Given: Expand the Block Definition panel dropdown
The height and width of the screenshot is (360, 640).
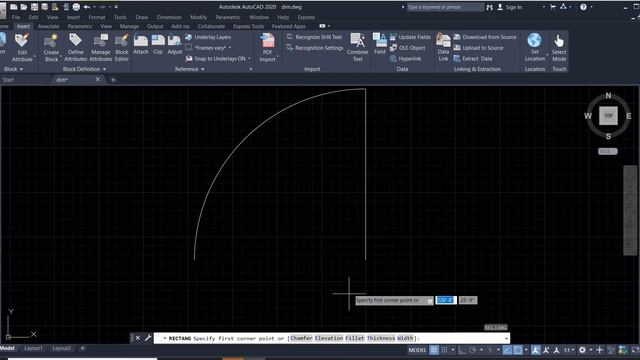Looking at the screenshot, I should 104,69.
